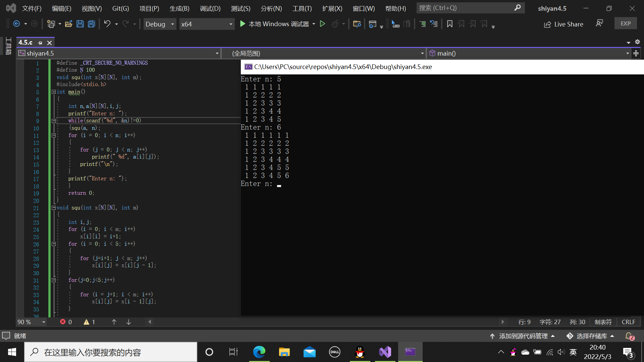644x362 pixels.
Task: Click the Save All toolbar icon
Action: [91, 24]
